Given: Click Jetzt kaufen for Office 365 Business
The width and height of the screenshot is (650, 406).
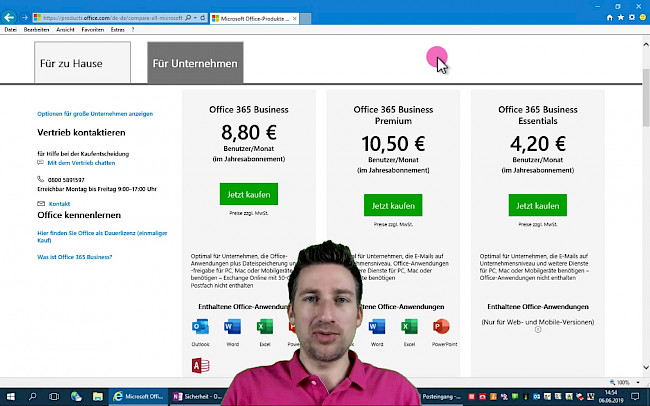Looking at the screenshot, I should point(249,194).
